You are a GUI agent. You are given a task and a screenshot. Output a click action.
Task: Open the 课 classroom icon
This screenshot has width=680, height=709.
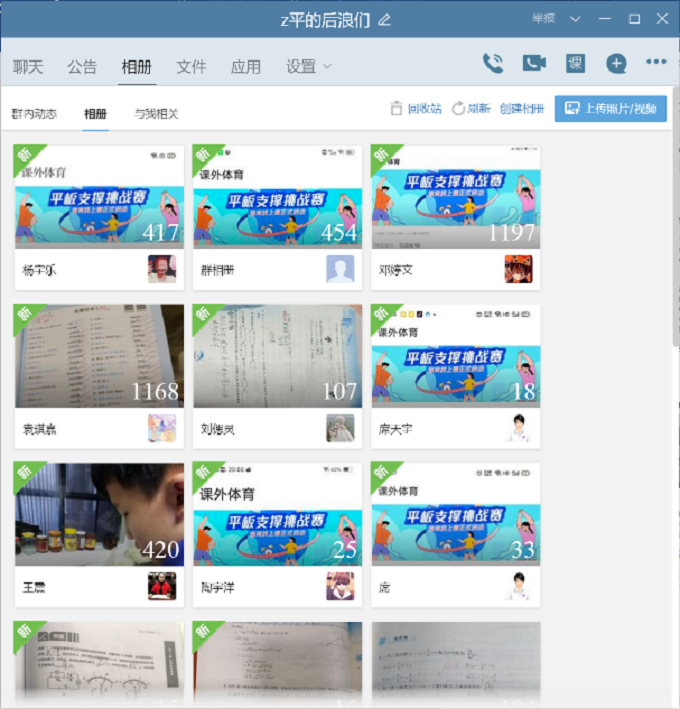click(575, 63)
